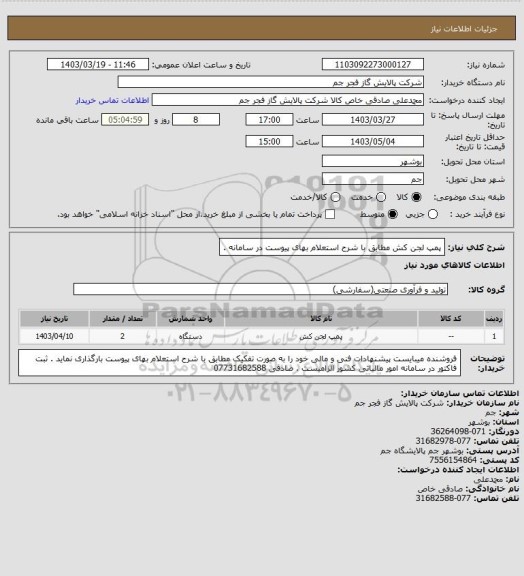Click the postal address بوشهر جم پالایشگاه جم
The width and height of the screenshot is (524, 576).
click(x=422, y=450)
